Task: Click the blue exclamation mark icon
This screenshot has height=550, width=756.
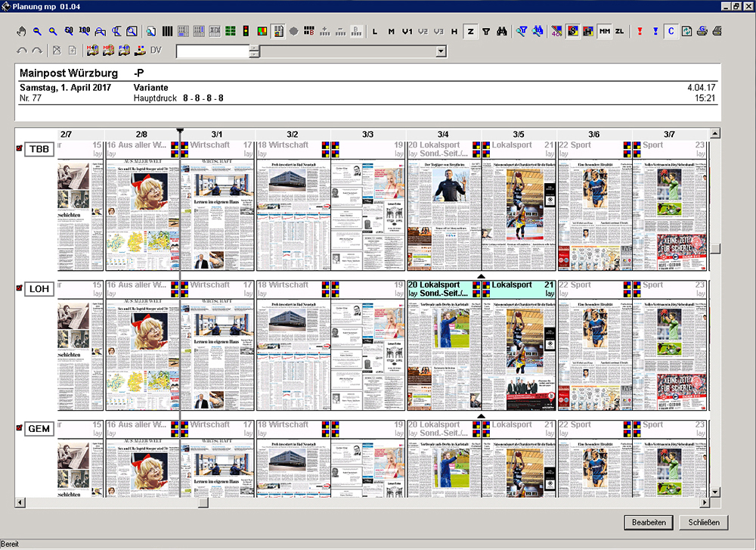Action: click(655, 31)
